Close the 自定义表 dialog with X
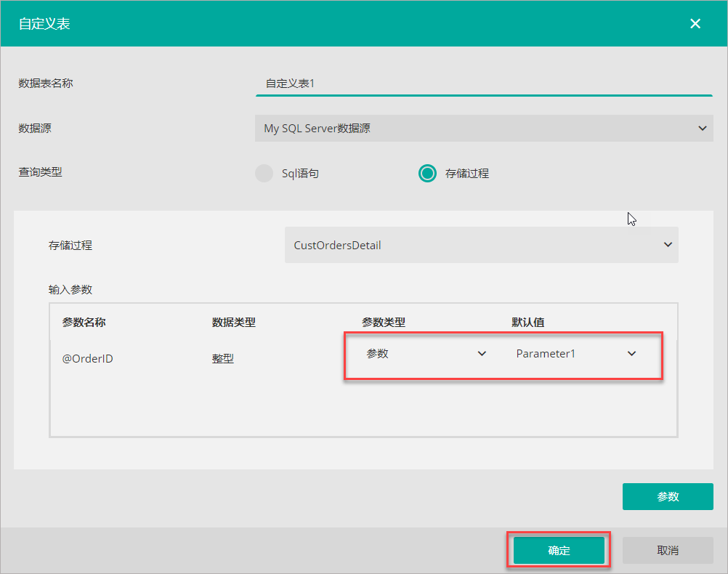This screenshot has width=728, height=574. (695, 23)
